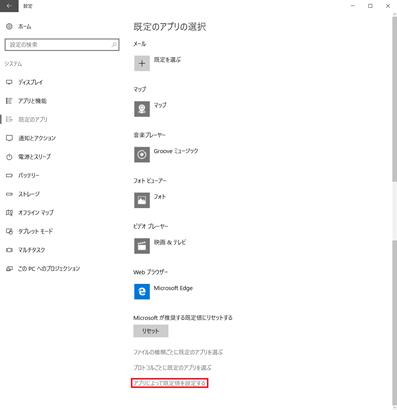Open バッテリー settings
397x410 pixels.
29,175
